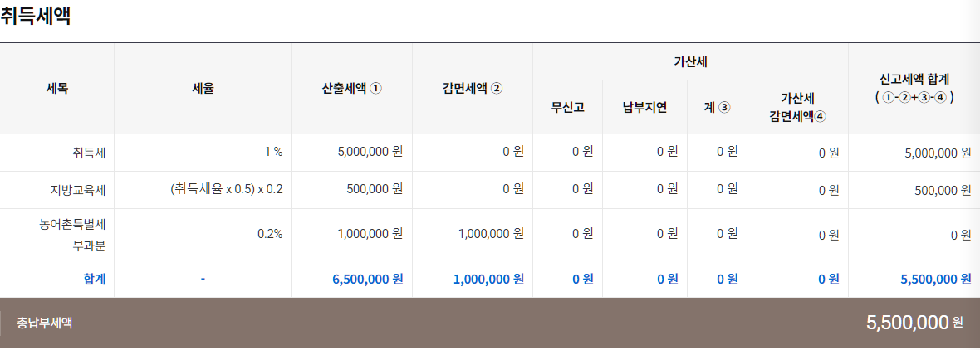Viewport: 980px width, 350px height.
Task: Click 1,000,000 원 산출세액 in 농어촌특별세 row
Action: point(370,234)
